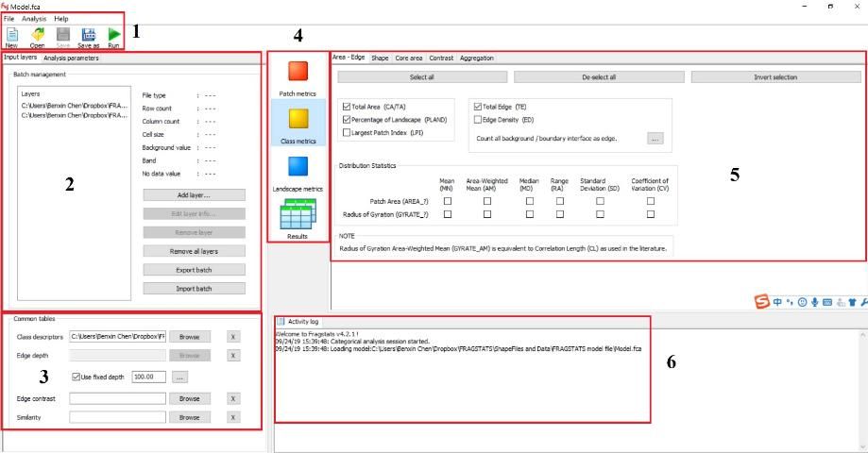This screenshot has width=868, height=453.
Task: Click the Add layer button
Action: [x=194, y=195]
